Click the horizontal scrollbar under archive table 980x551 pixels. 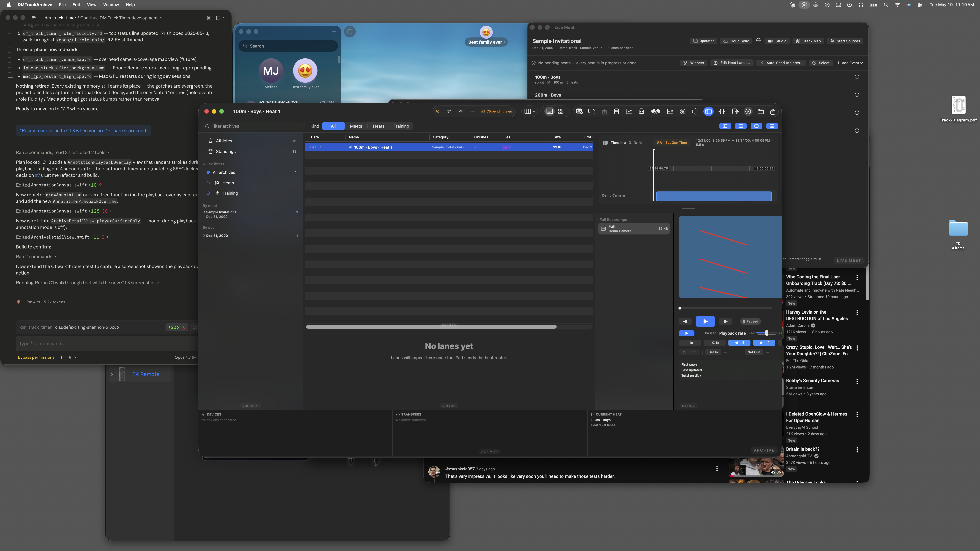(x=431, y=327)
